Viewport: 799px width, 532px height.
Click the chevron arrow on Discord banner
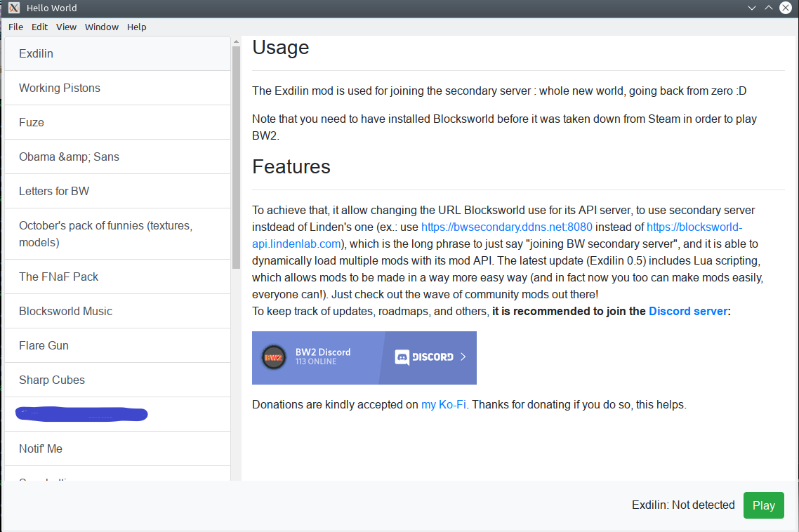(463, 357)
